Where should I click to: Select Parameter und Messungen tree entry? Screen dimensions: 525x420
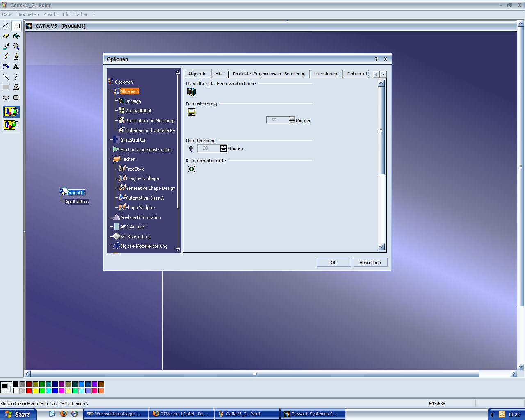pyautogui.click(x=150, y=121)
